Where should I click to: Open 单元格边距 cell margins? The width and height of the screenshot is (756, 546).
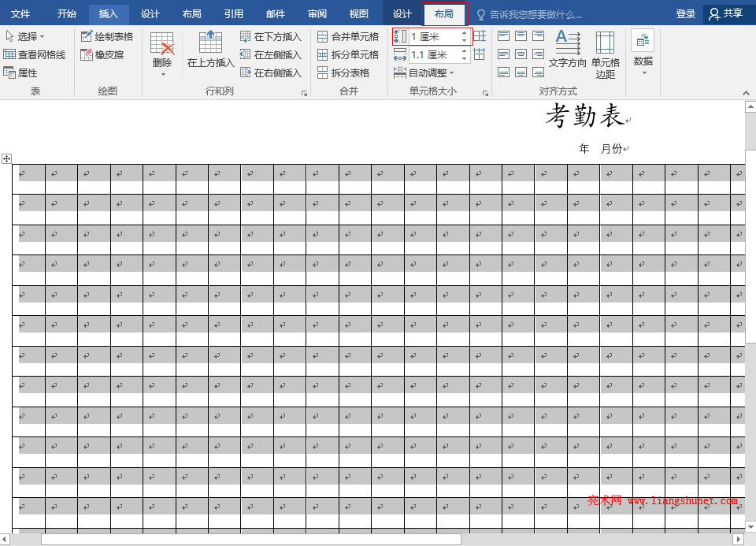(605, 54)
